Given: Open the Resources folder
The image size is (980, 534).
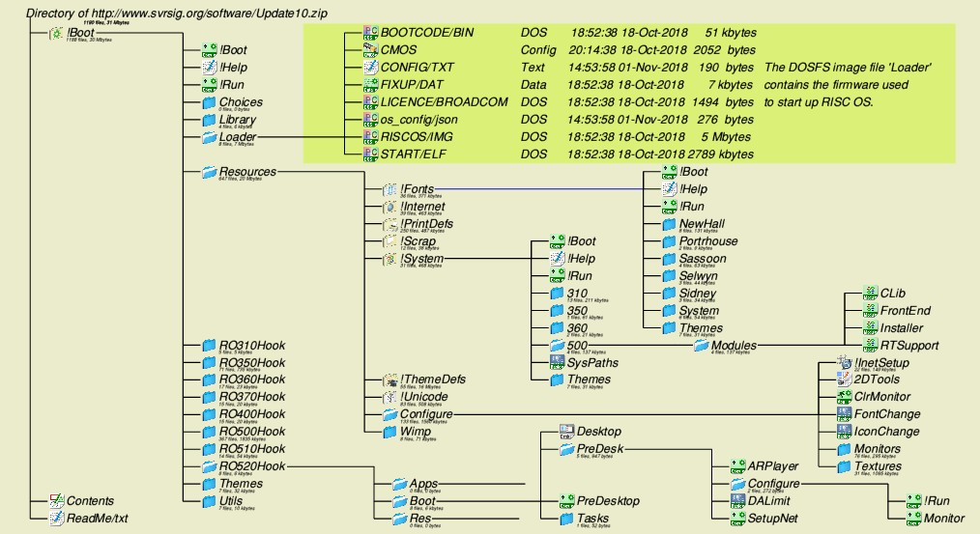Looking at the screenshot, I should coord(210,172).
